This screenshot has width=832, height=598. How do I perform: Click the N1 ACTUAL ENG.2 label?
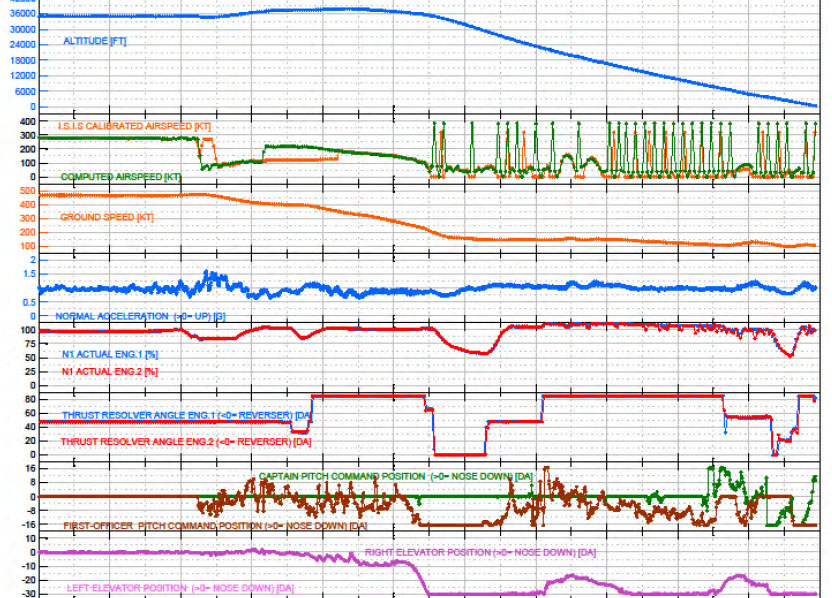tap(110, 371)
